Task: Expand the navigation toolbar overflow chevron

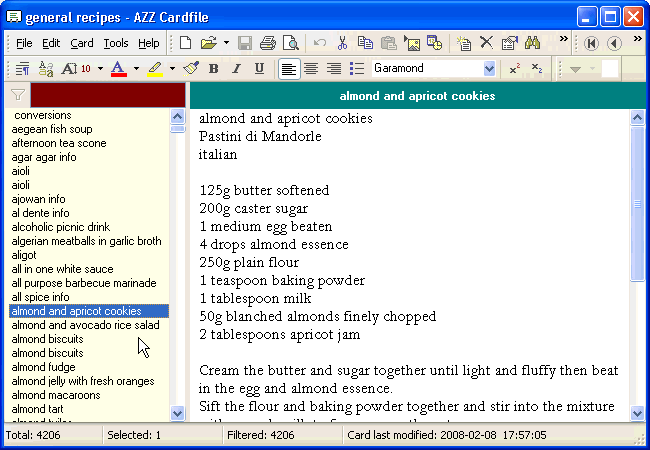Action: pyautogui.click(x=638, y=39)
